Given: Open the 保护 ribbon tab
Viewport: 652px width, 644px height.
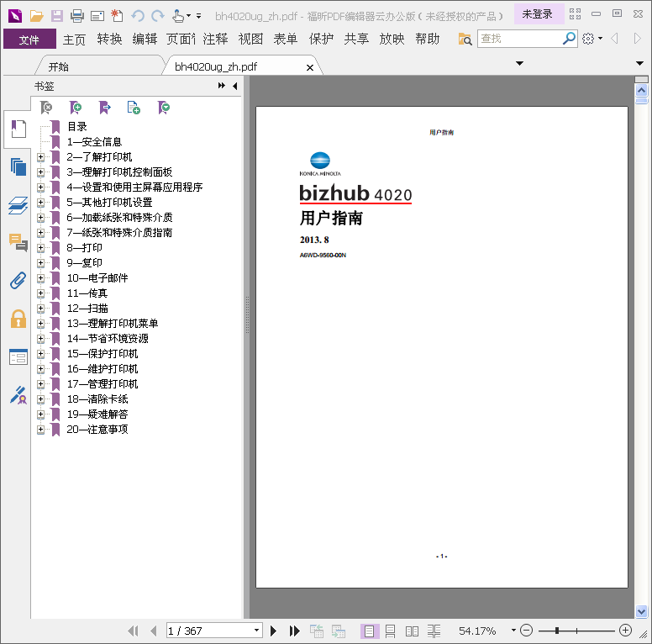Looking at the screenshot, I should 321,40.
